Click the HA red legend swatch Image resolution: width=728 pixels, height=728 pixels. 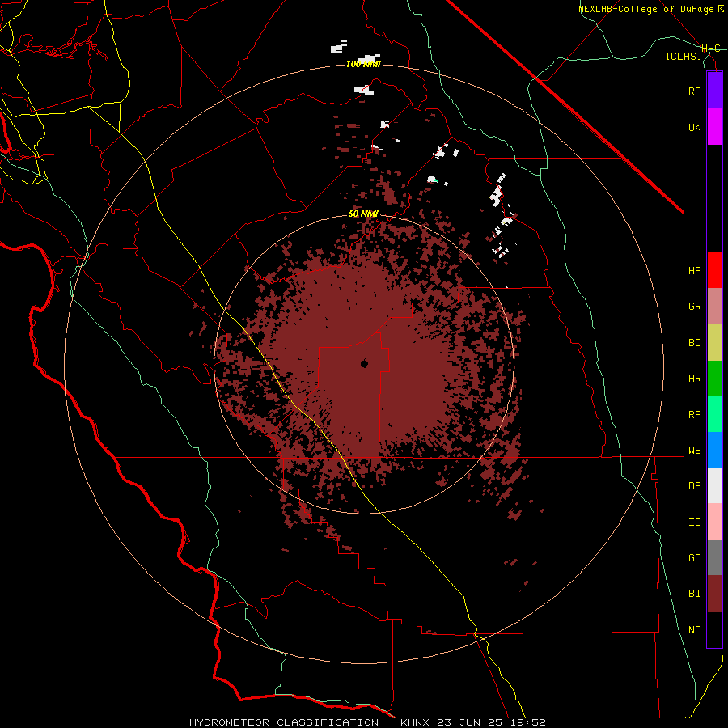point(714,270)
